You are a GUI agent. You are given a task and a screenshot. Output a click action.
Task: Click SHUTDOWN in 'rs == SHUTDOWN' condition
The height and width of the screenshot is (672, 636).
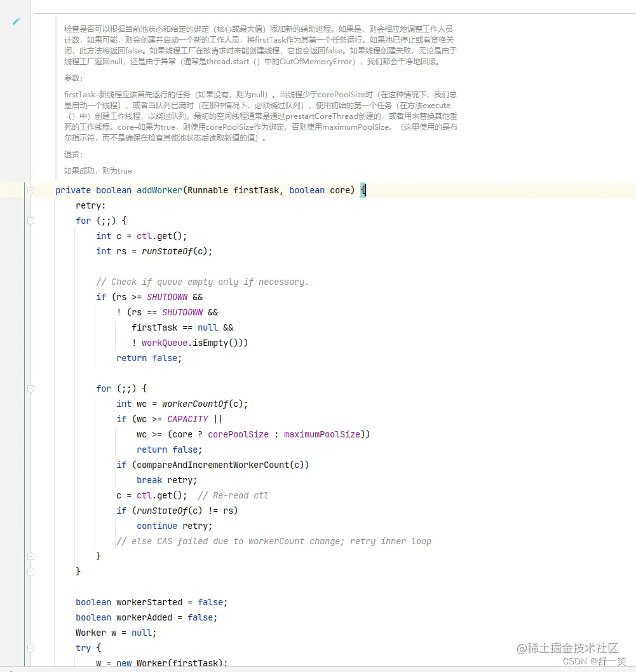coord(182,312)
